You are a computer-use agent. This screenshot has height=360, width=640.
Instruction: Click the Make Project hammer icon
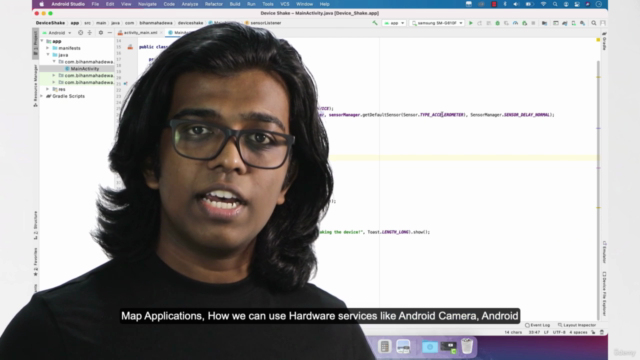coord(375,23)
